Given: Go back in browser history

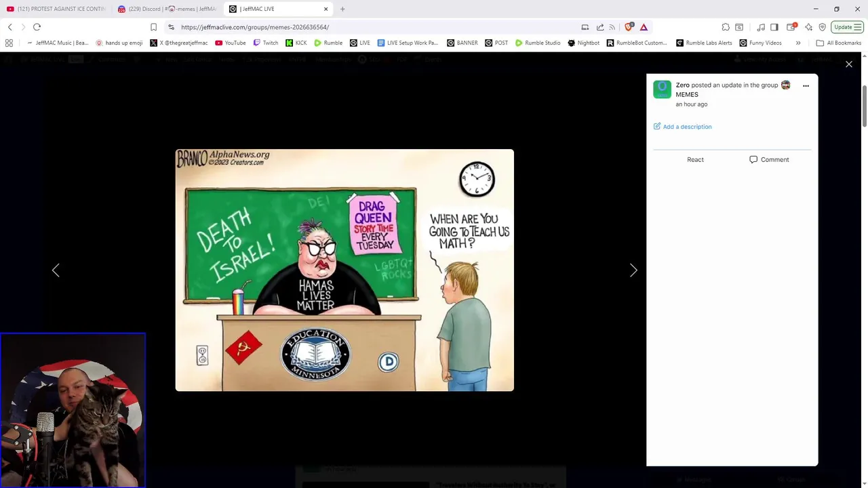Looking at the screenshot, I should click(x=10, y=27).
